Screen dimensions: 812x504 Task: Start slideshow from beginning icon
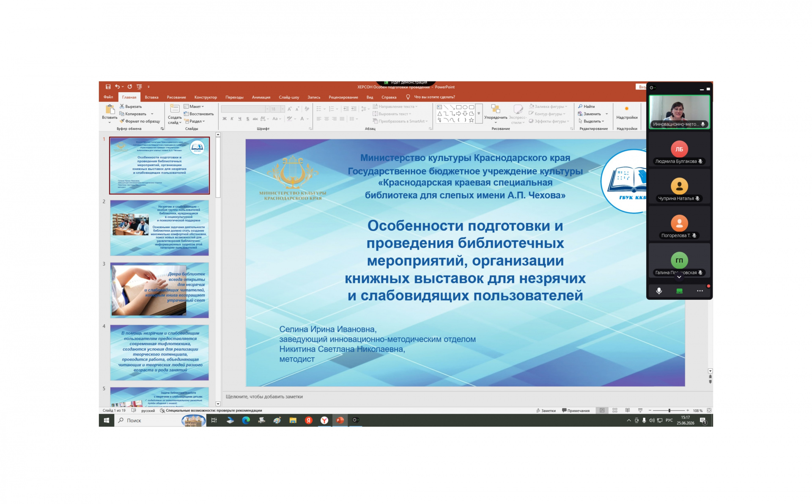coord(139,87)
